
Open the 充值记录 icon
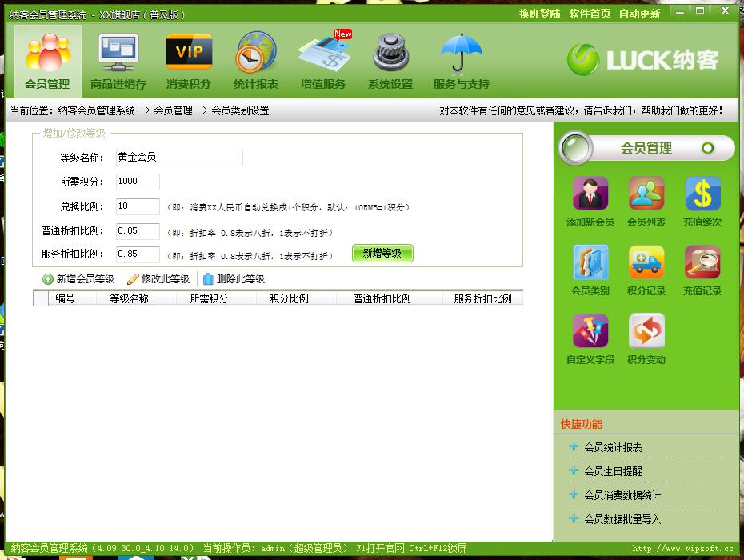tap(702, 263)
